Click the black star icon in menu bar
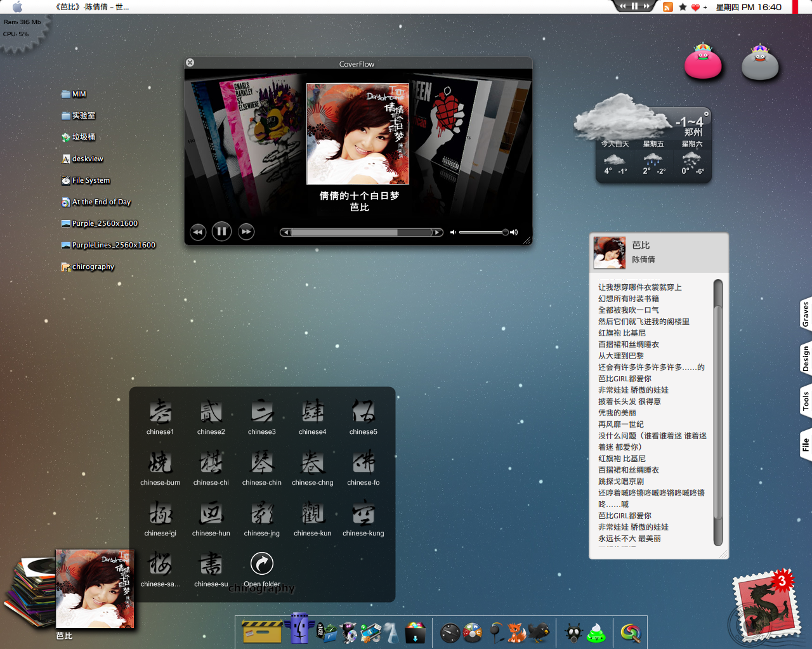The height and width of the screenshot is (649, 812). [683, 7]
